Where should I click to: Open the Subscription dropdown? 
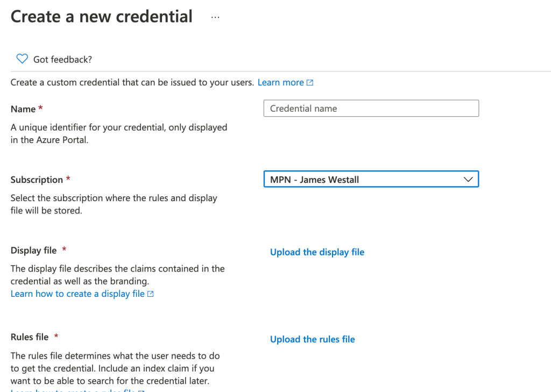pos(371,179)
